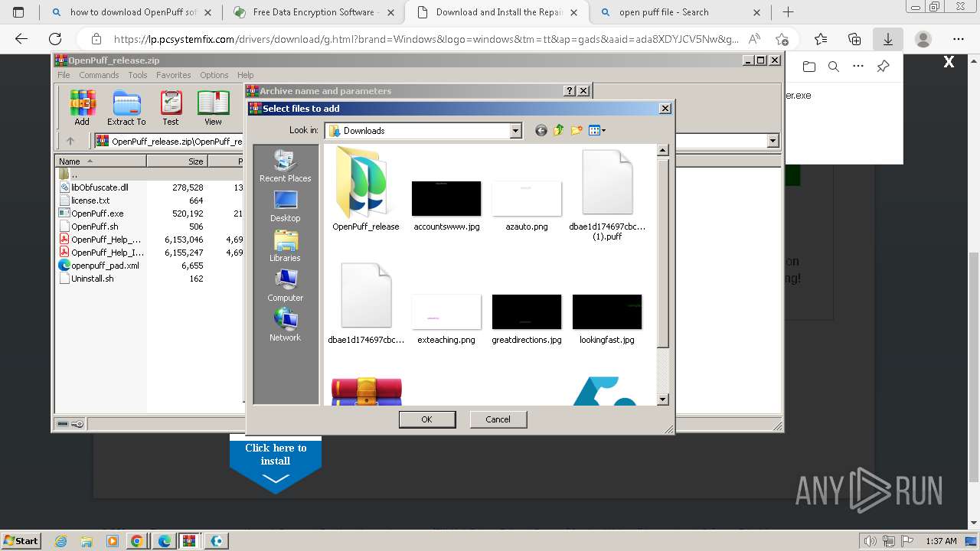This screenshot has width=980, height=551.
Task: Sort archive list by Name column
Action: [x=100, y=161]
